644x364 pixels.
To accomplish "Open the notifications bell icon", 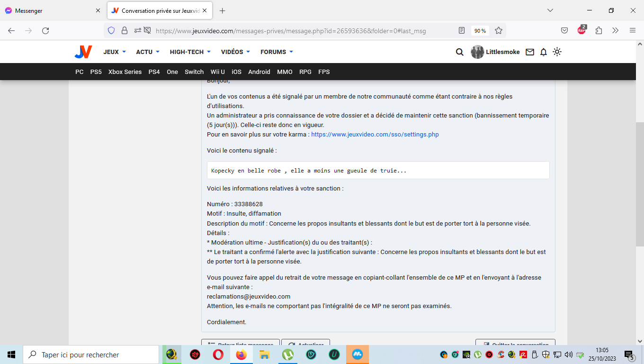I will tap(544, 52).
